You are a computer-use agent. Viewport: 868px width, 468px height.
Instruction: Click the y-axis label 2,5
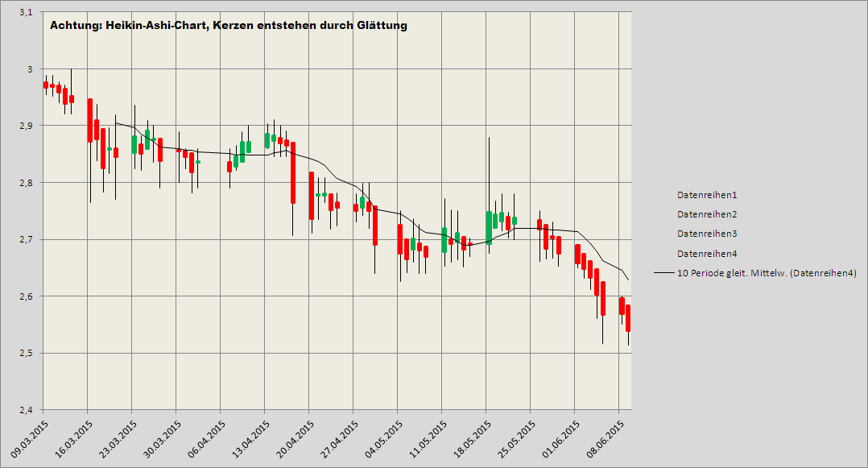(x=26, y=353)
